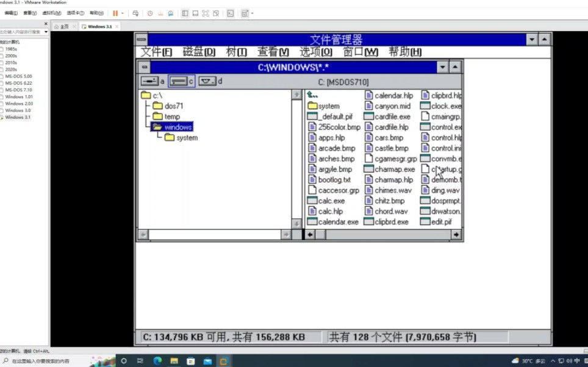Click VMware enter full screen icon

[x=206, y=13]
